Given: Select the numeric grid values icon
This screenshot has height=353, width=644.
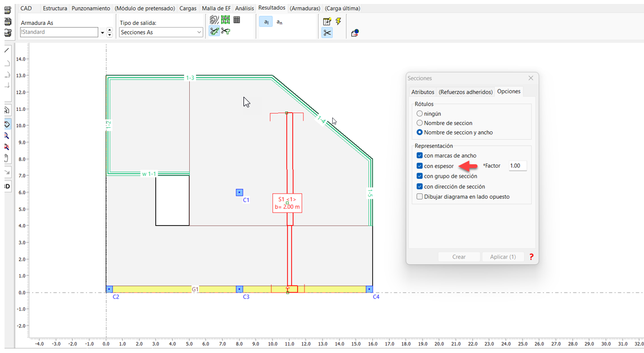Looking at the screenshot, I should point(225,20).
